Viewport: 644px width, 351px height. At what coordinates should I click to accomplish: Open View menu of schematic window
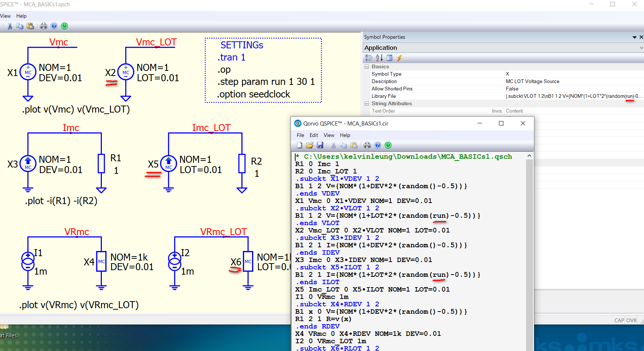click(x=5, y=16)
